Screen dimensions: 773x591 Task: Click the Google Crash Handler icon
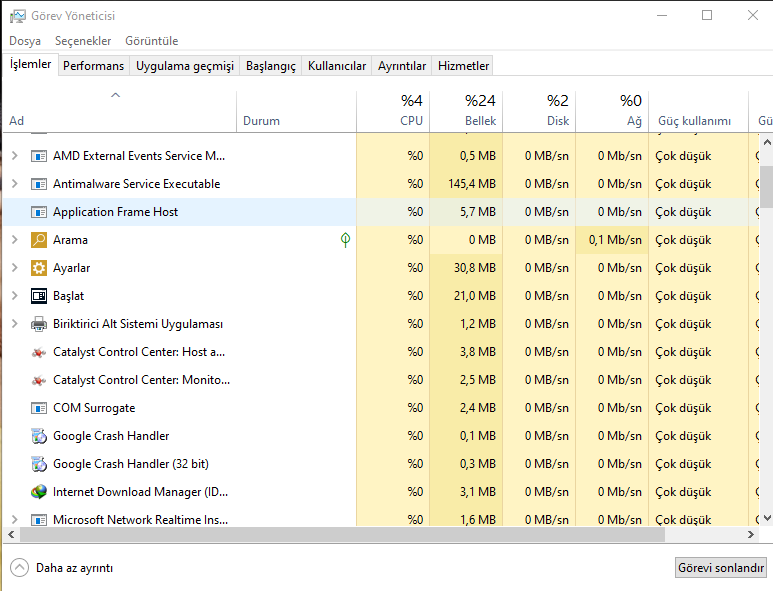pos(38,436)
